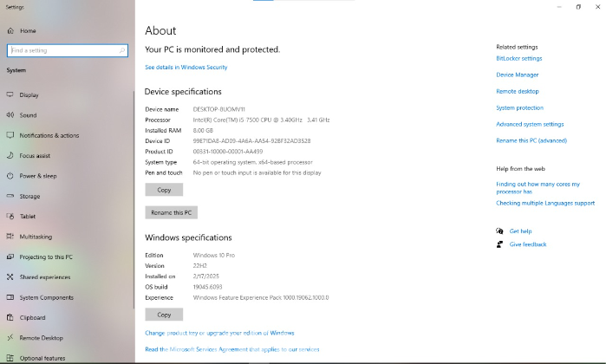The height and width of the screenshot is (364, 606).
Task: Open the Clipboard icon
Action: 10,317
